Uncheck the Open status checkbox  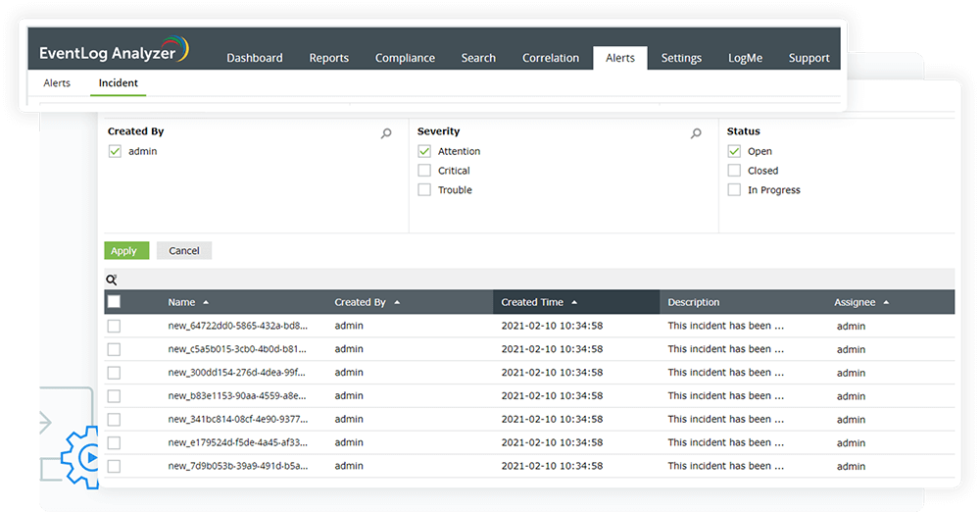[x=734, y=151]
